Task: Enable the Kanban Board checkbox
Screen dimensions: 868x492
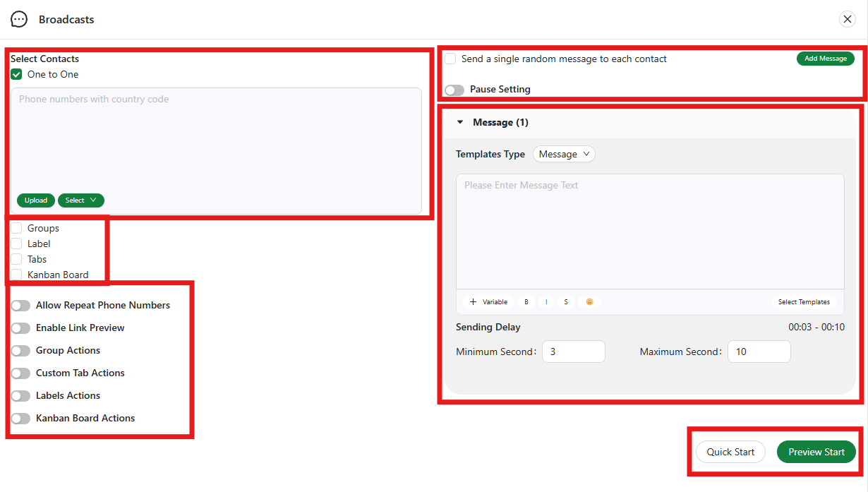Action: coord(17,275)
